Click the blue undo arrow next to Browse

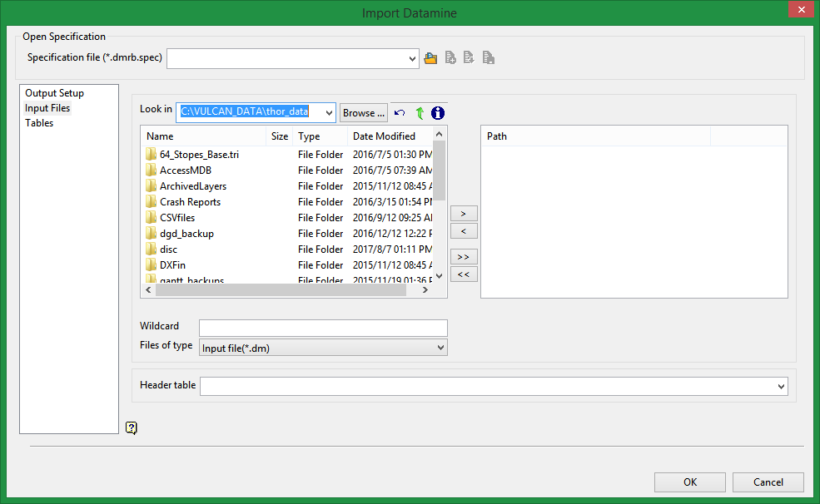click(400, 113)
